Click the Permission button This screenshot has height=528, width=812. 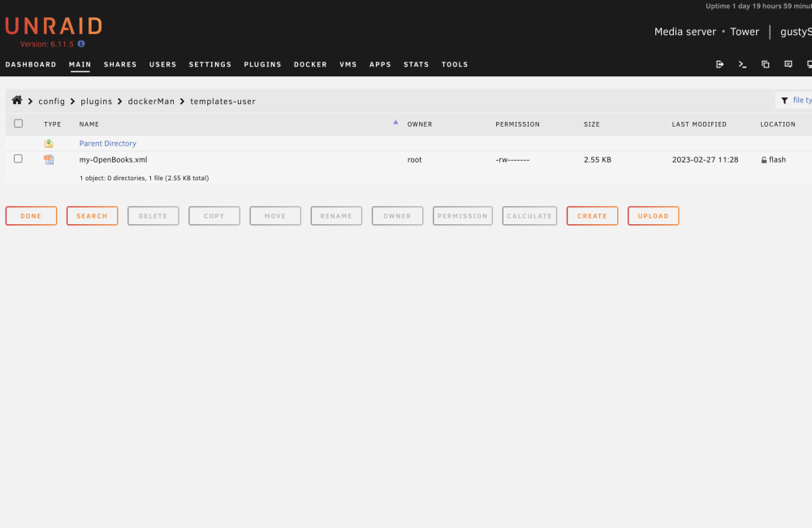[x=463, y=216]
